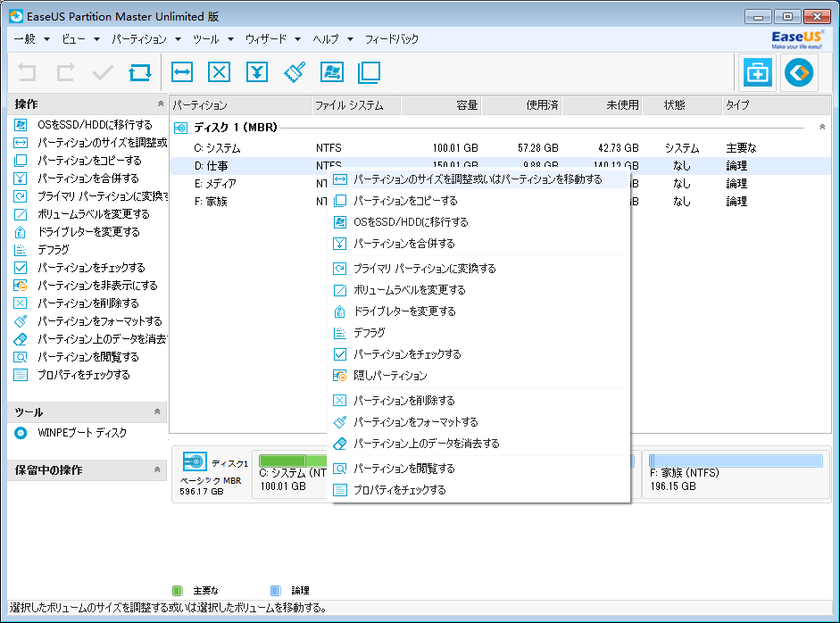840x623 pixels.
Task: Open the ツール menu in the menu bar
Action: [x=213, y=39]
